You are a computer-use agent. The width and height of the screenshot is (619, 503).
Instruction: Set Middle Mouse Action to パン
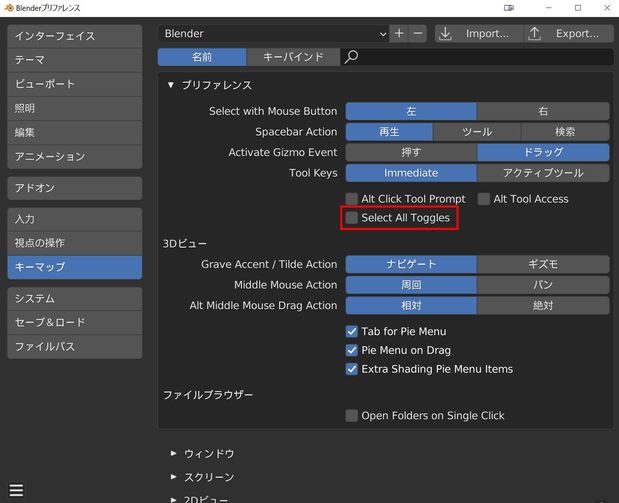point(543,285)
